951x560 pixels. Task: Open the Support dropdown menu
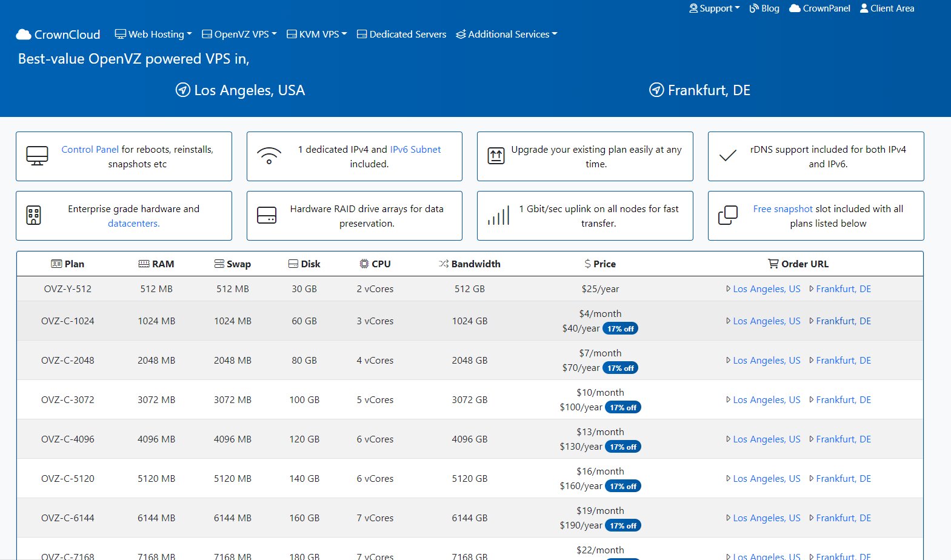pyautogui.click(x=715, y=8)
